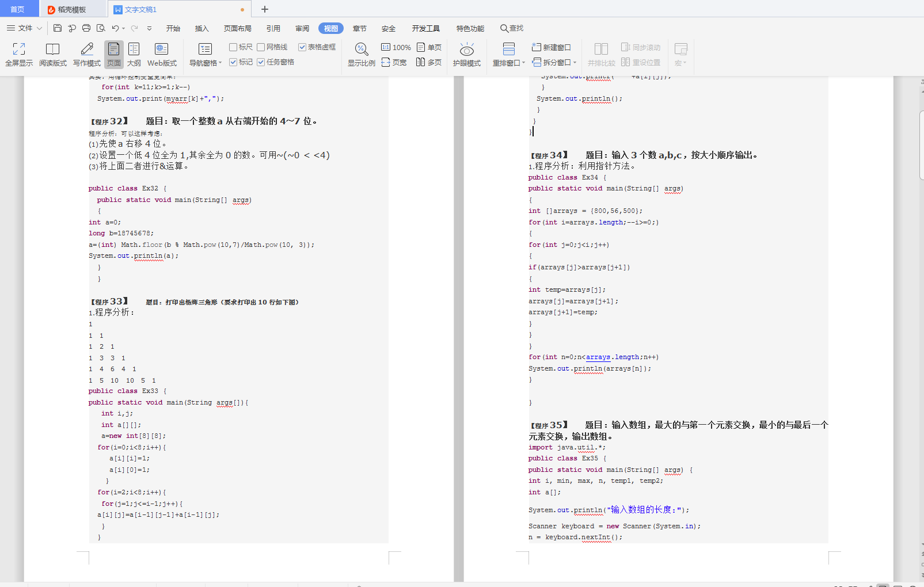Image resolution: width=924 pixels, height=587 pixels.
Task: Expand Rearrange Windows (重排窗口) dropdown arrow
Action: point(523,63)
